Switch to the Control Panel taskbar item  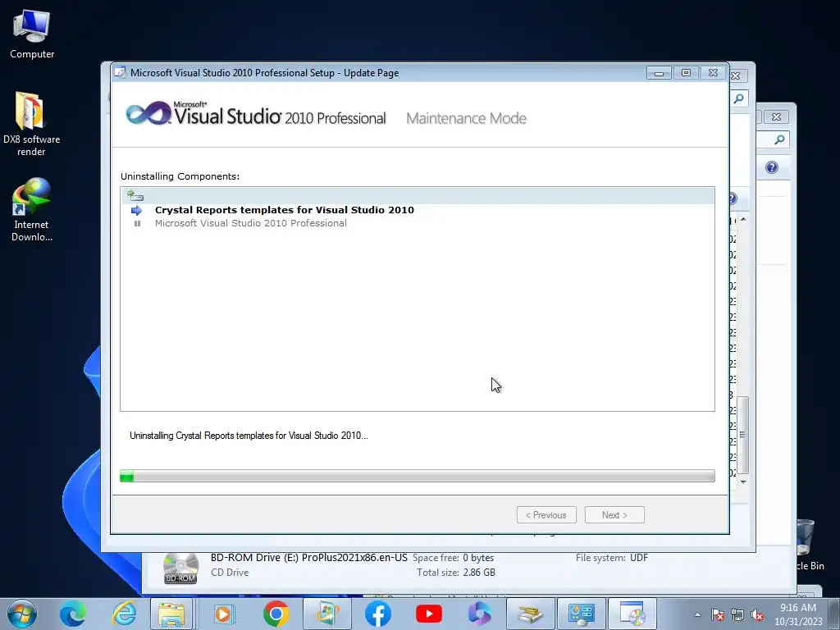(582, 614)
